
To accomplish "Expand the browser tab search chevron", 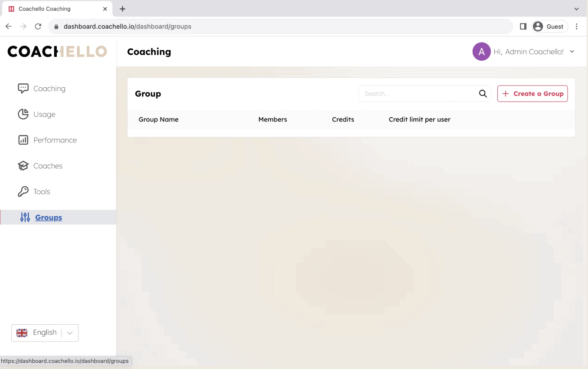I will pyautogui.click(x=576, y=9).
